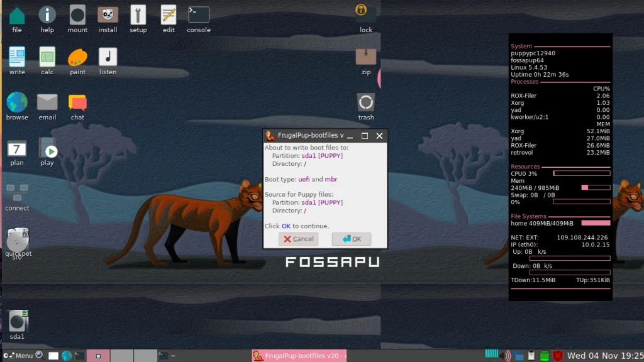Image resolution: width=644 pixels, height=362 pixels.
Task: Click the sda1 drive icon on desktop
Action: [x=18, y=321]
